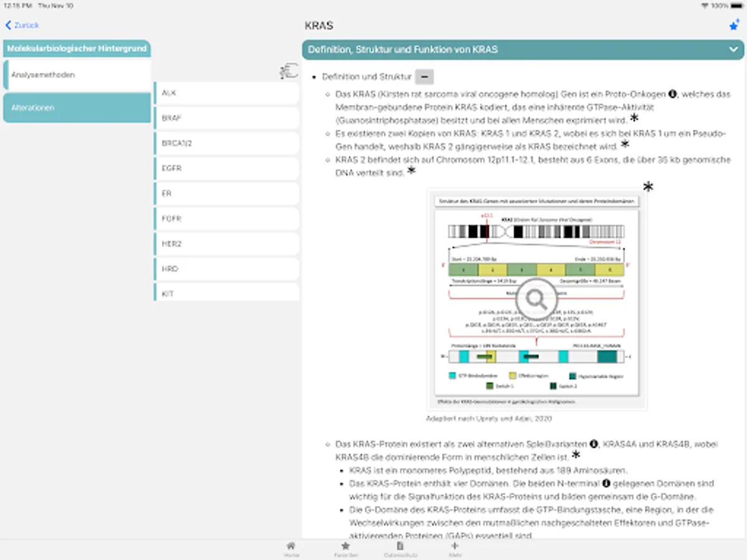
Task: Tap Molekularbiologischer Hintergrund header
Action: click(x=77, y=48)
